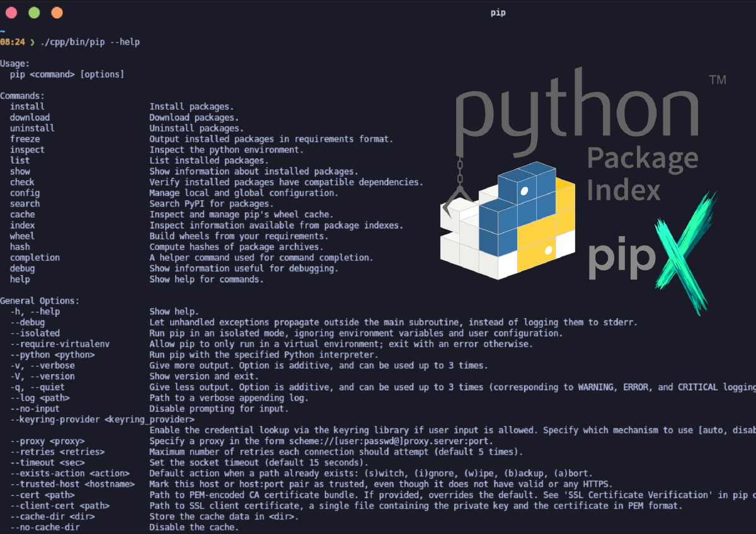This screenshot has height=534, width=756.
Task: Click the freeze command entry
Action: [25, 139]
